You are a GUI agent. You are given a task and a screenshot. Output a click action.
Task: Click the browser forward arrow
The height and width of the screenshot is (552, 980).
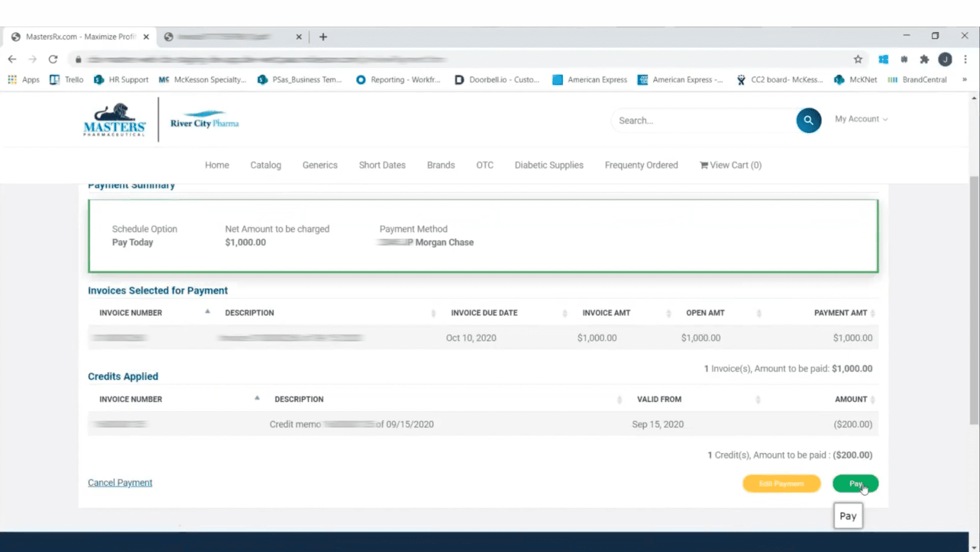click(x=32, y=59)
